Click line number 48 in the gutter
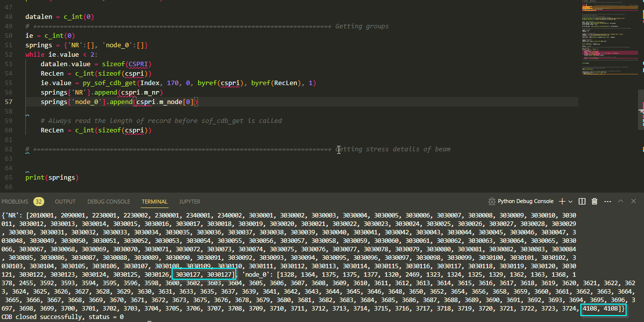Screen dimensions: 644x322 [8, 17]
